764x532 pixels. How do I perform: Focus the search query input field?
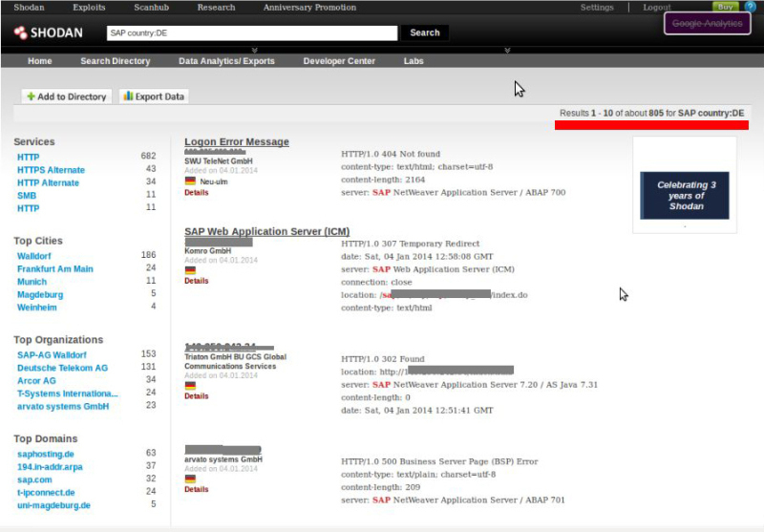tap(252, 32)
